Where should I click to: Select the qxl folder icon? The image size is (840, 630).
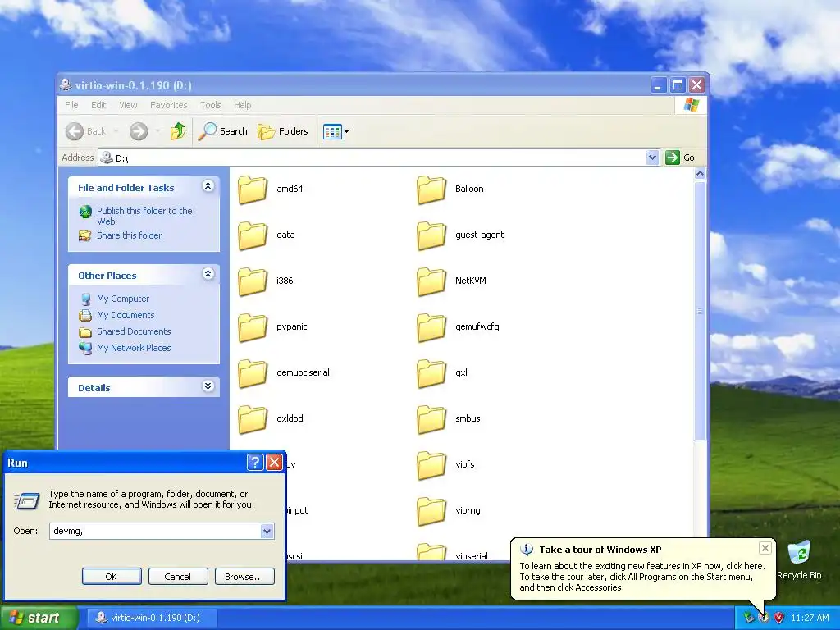pyautogui.click(x=431, y=373)
